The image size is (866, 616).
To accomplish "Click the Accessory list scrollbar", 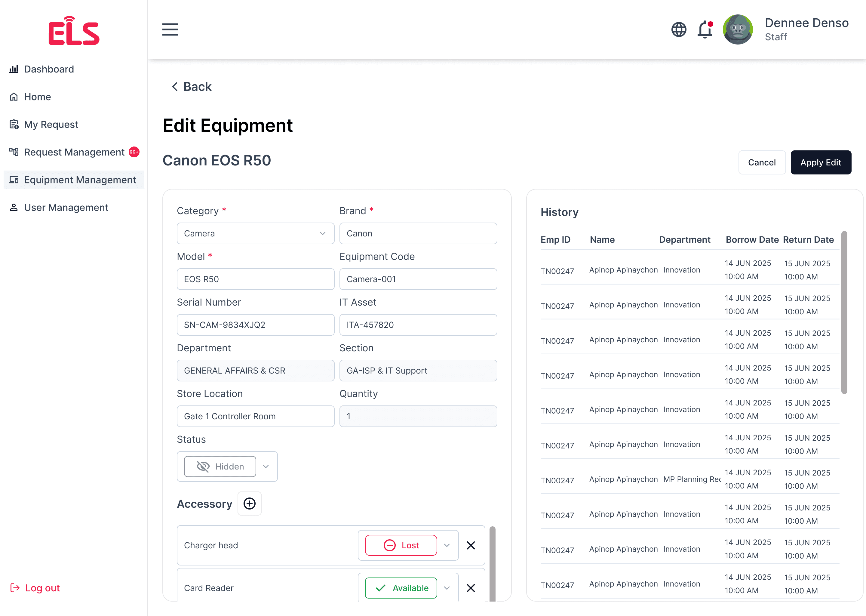I will click(492, 564).
